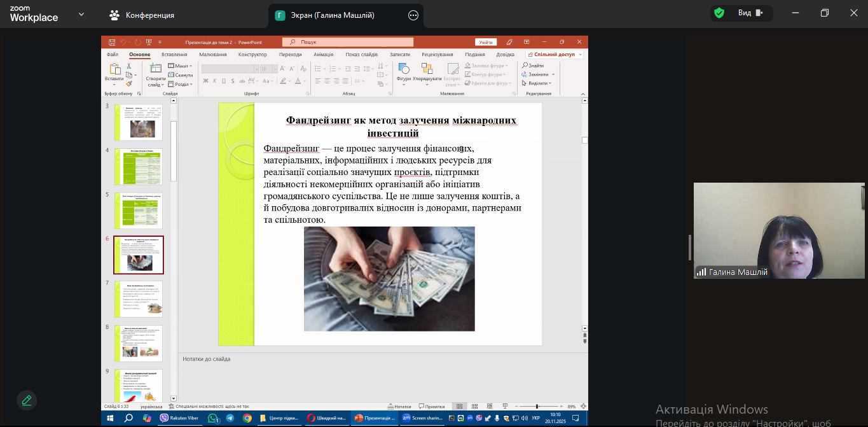
Task: Click the Zoom annotation pencil icon
Action: click(27, 400)
